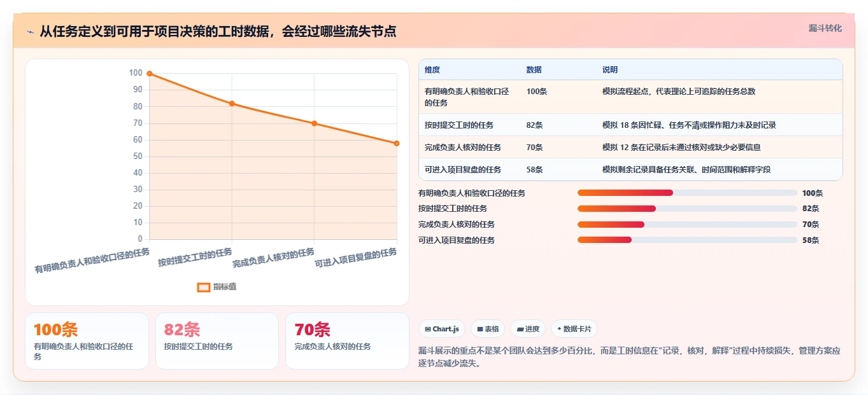Image resolution: width=868 pixels, height=395 pixels.
Task: Click table cell 按时提交工时的任务
Action: (x=459, y=125)
